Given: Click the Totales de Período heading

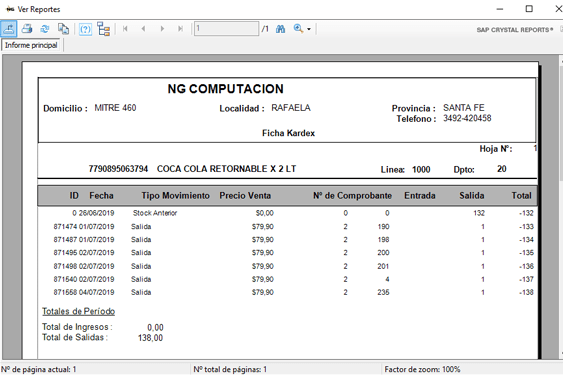Looking at the screenshot, I should coord(79,311).
